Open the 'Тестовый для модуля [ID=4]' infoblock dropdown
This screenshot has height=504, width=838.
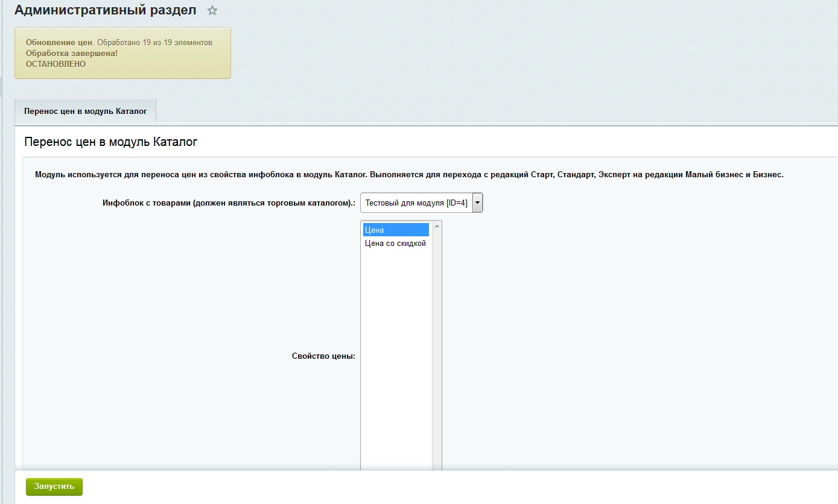click(416, 203)
